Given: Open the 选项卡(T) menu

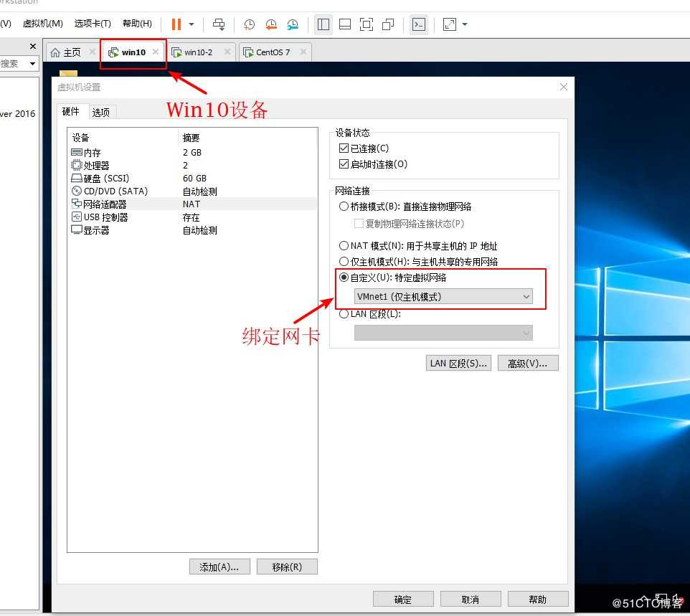Looking at the screenshot, I should coord(93,24).
